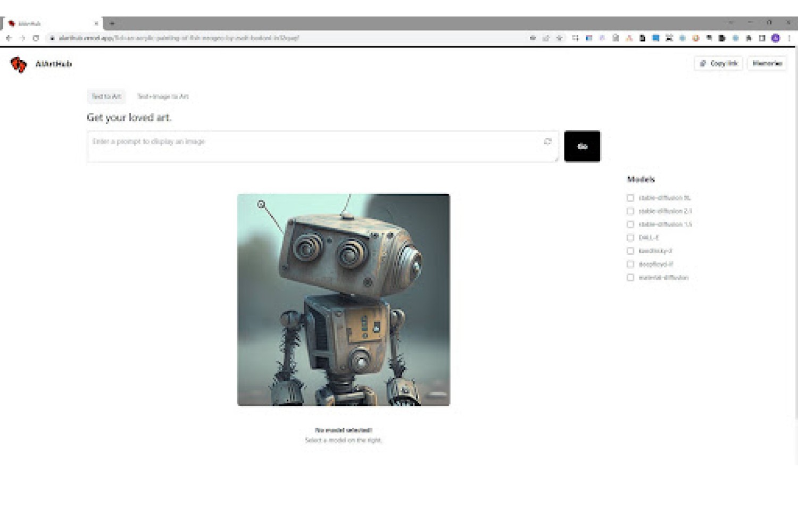Open a new browser tab
The height and width of the screenshot is (532, 798).
(112, 23)
